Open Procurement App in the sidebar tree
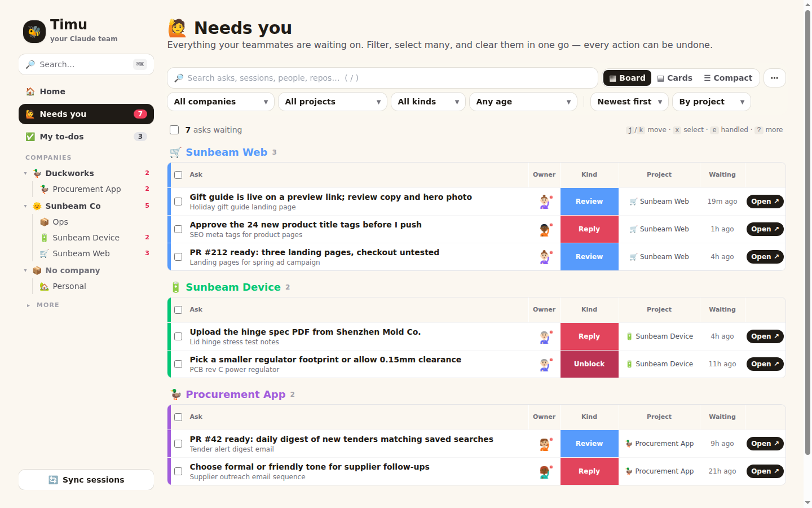812x508 pixels. 87,189
